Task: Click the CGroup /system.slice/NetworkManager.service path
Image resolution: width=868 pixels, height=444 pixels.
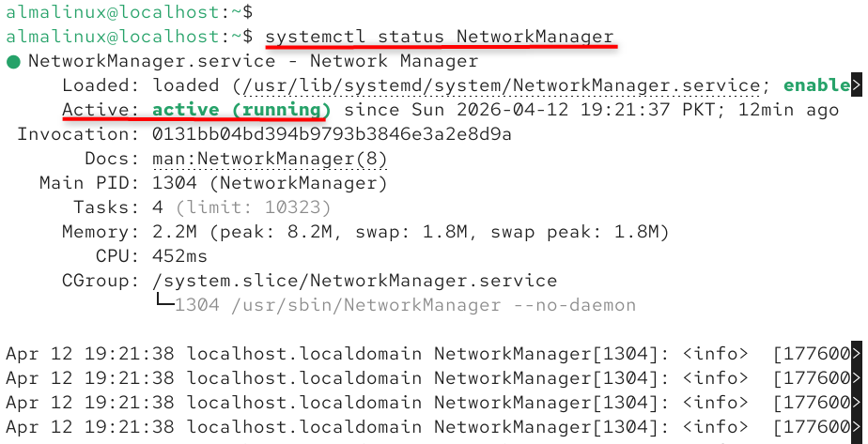Action: pyautogui.click(x=354, y=281)
